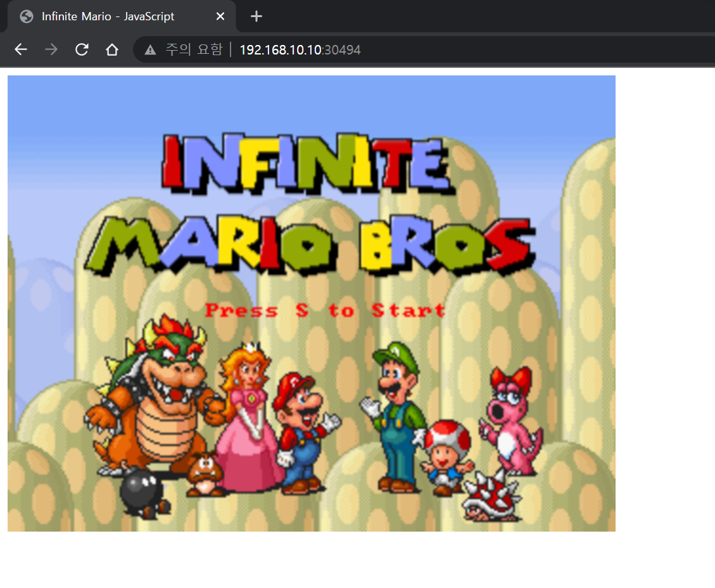Click Toad with the mushroom hat

(447, 457)
